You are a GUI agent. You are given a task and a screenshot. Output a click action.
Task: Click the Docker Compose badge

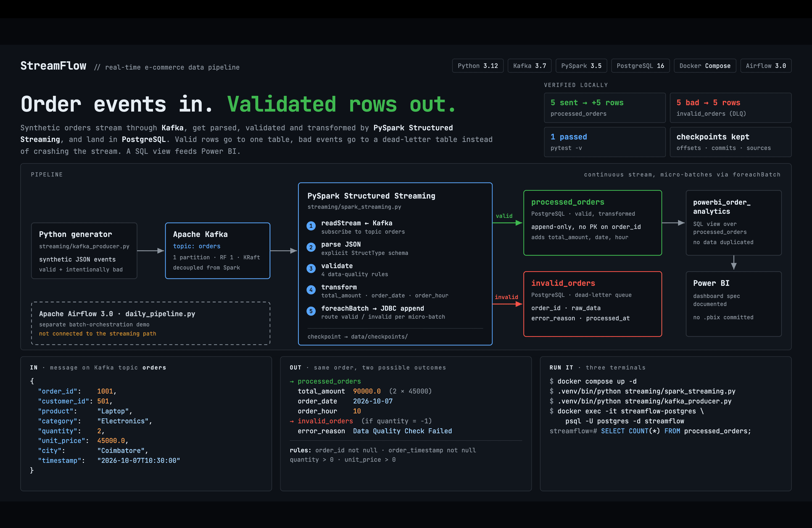[705, 66]
